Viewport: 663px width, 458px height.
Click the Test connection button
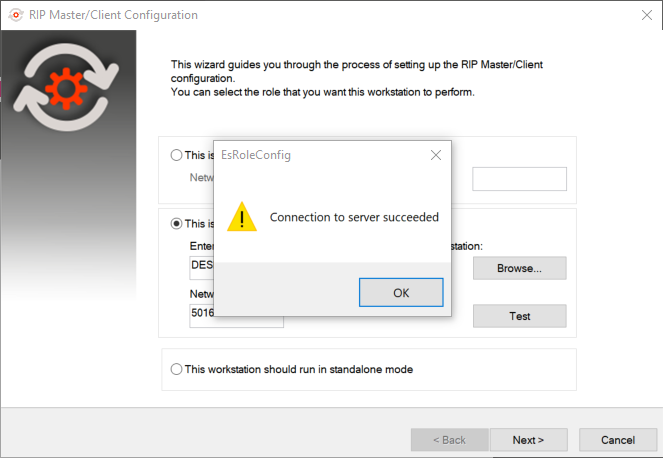(519, 316)
